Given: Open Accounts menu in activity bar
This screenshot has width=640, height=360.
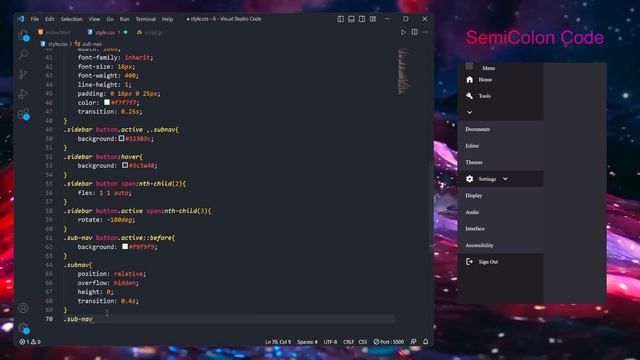Looking at the screenshot, I should tap(23, 308).
